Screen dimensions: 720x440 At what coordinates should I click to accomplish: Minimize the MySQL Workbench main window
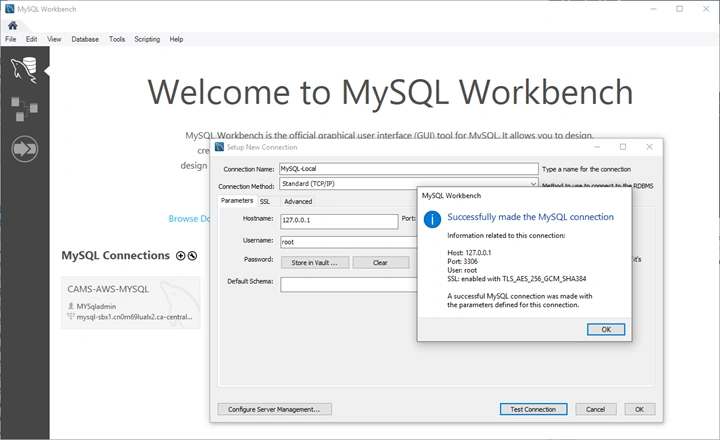pos(653,9)
